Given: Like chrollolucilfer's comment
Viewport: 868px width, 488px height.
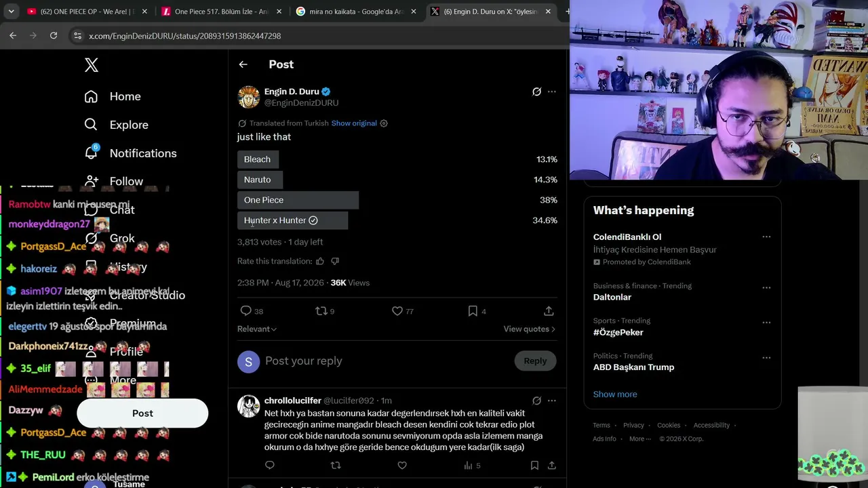Looking at the screenshot, I should (402, 466).
